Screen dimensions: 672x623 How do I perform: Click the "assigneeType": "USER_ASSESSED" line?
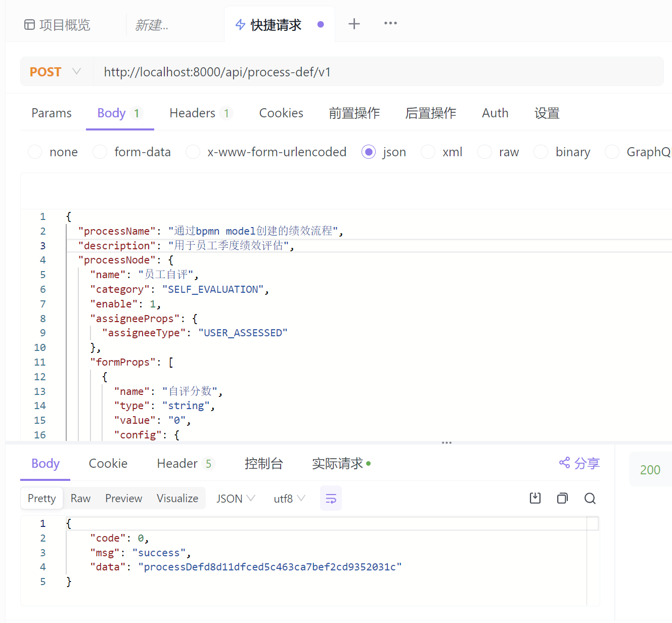(x=195, y=333)
